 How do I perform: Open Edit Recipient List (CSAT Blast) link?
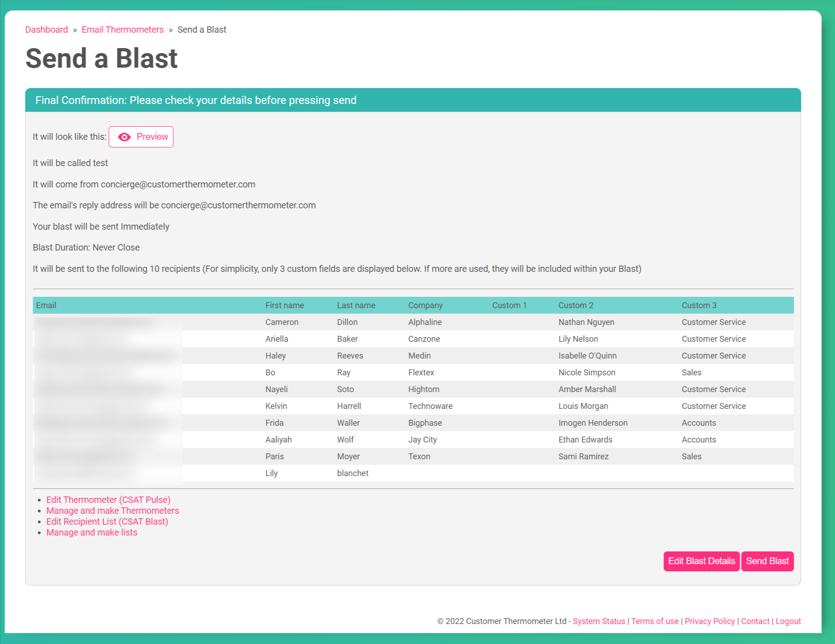click(x=107, y=521)
